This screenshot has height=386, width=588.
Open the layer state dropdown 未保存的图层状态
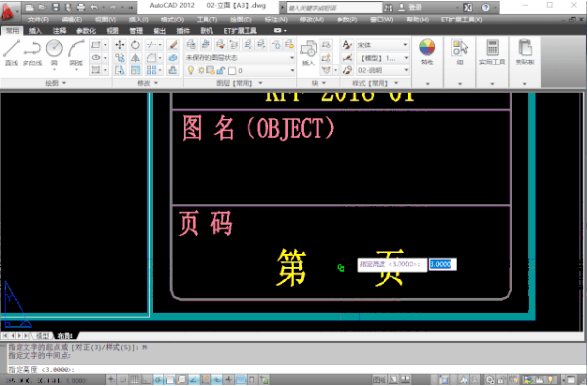(240, 58)
